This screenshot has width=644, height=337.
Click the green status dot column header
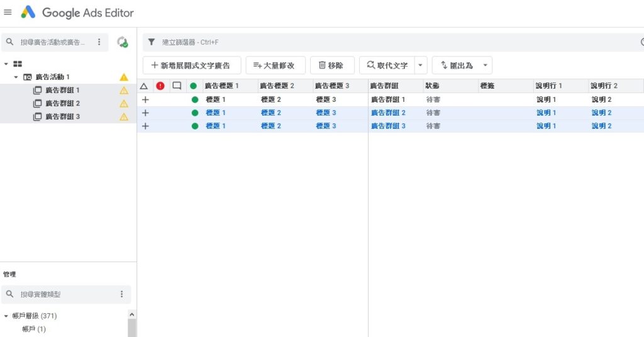(194, 86)
